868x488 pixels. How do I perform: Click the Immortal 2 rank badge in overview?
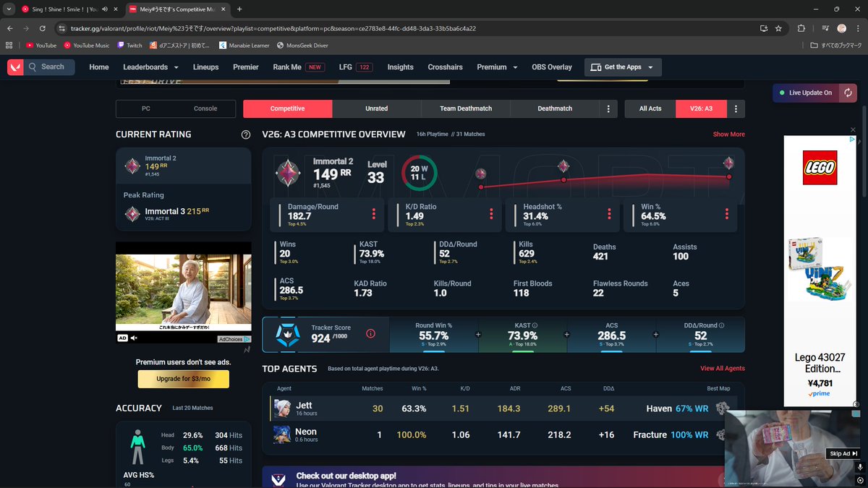tap(287, 173)
